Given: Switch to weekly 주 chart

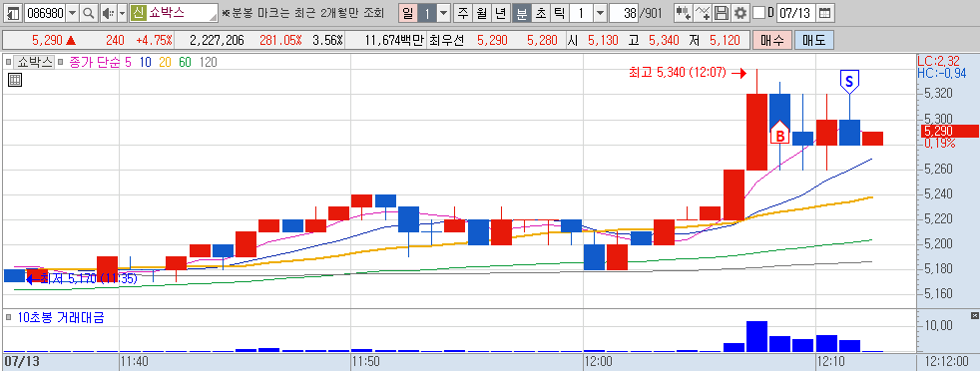Looking at the screenshot, I should 462,13.
